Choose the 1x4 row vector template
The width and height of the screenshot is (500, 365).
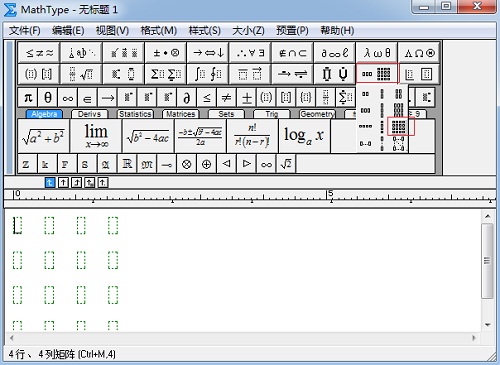pos(365,126)
